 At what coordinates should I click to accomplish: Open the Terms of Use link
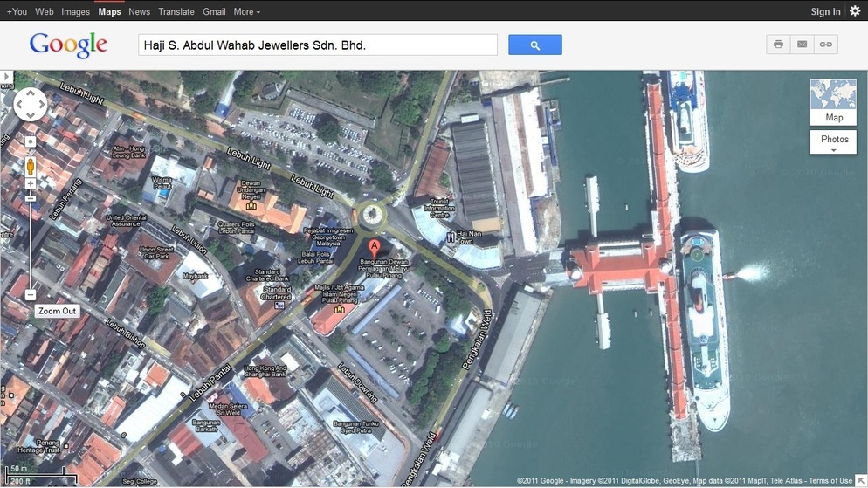pyautogui.click(x=830, y=481)
